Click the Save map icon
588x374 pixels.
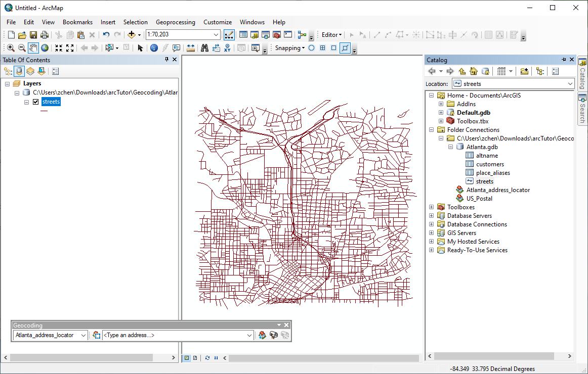(x=33, y=35)
